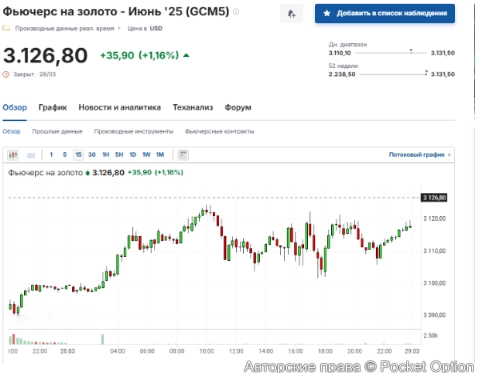Image resolution: width=479 pixels, height=373 pixels.
Task: Set chart interval to 5H
Action: [x=119, y=155]
